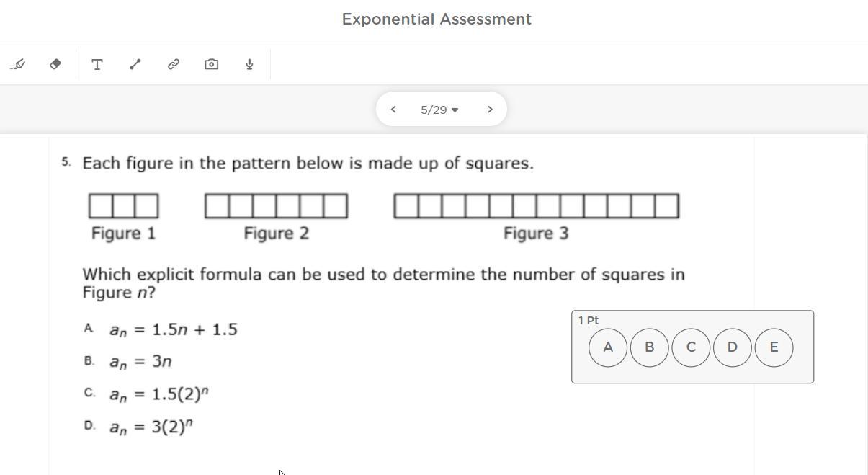Click answer choice text 3n
The image size is (868, 475).
coord(140,362)
